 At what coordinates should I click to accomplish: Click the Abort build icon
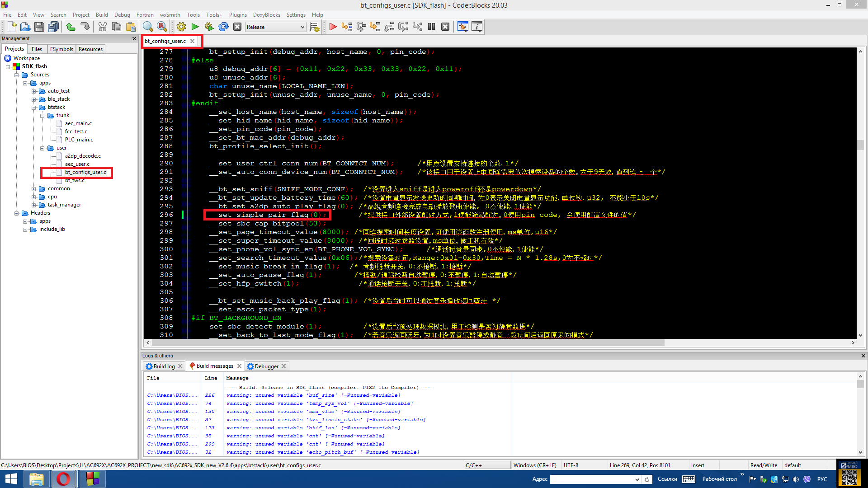pyautogui.click(x=237, y=27)
